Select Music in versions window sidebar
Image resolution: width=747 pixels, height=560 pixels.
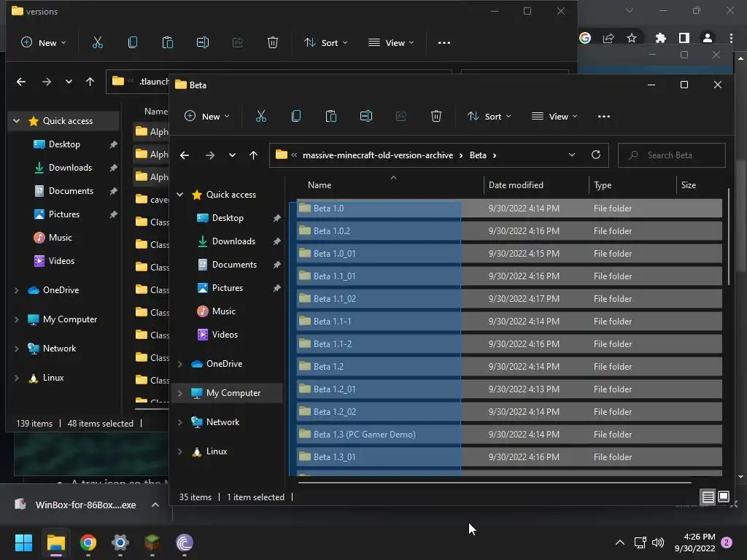click(60, 237)
